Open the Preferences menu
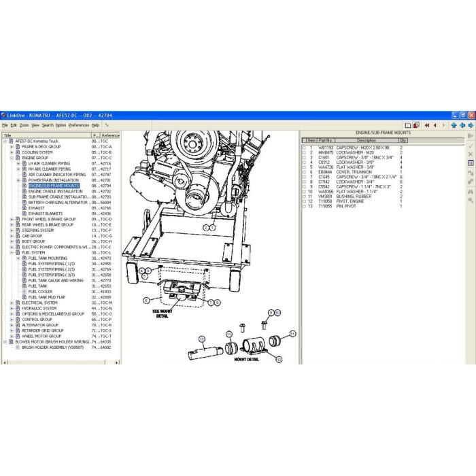476x476 pixels. (79, 125)
